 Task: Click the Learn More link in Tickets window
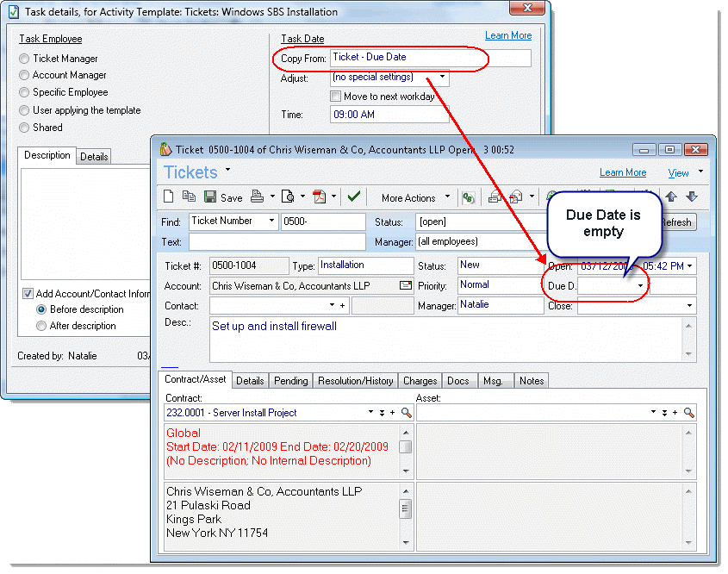click(622, 172)
